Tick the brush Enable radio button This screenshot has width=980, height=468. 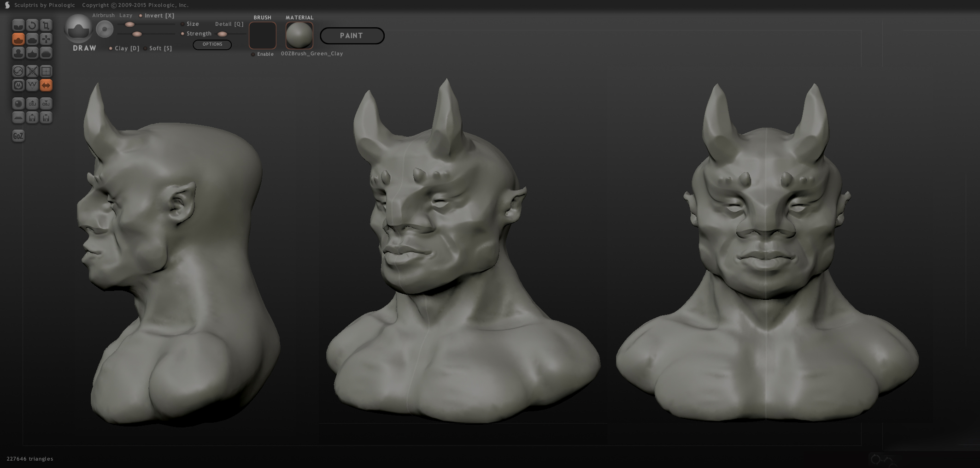253,54
